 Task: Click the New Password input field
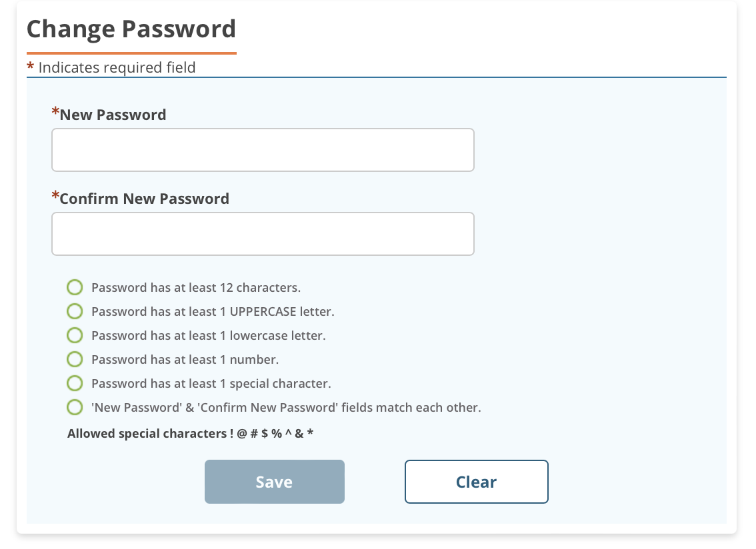click(263, 150)
